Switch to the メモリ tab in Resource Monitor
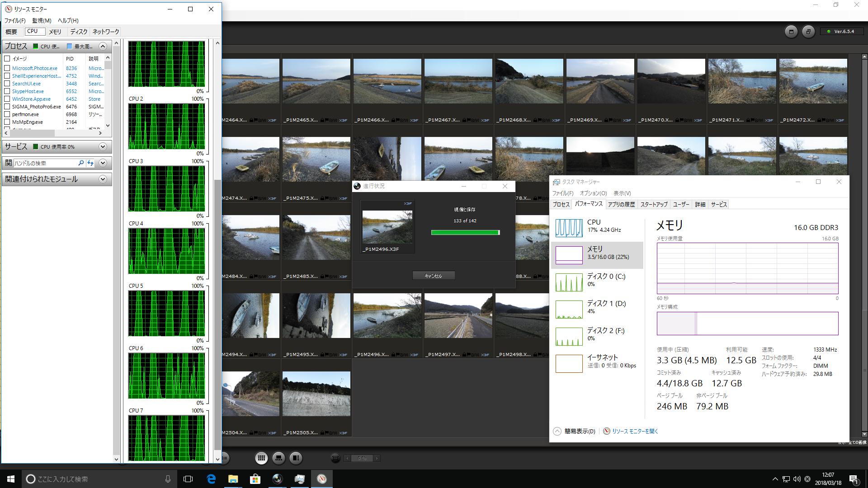868x488 pixels. click(x=55, y=32)
